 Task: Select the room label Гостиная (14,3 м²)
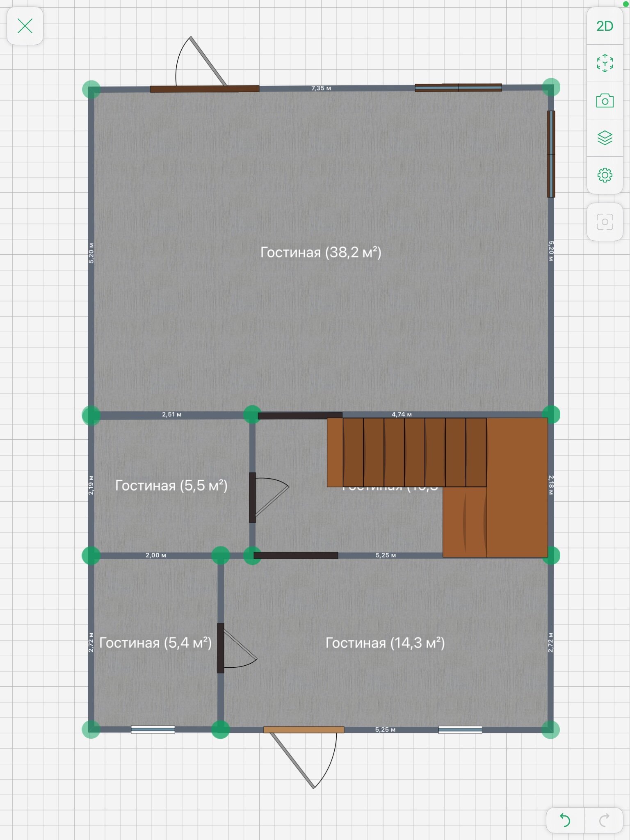tap(385, 642)
